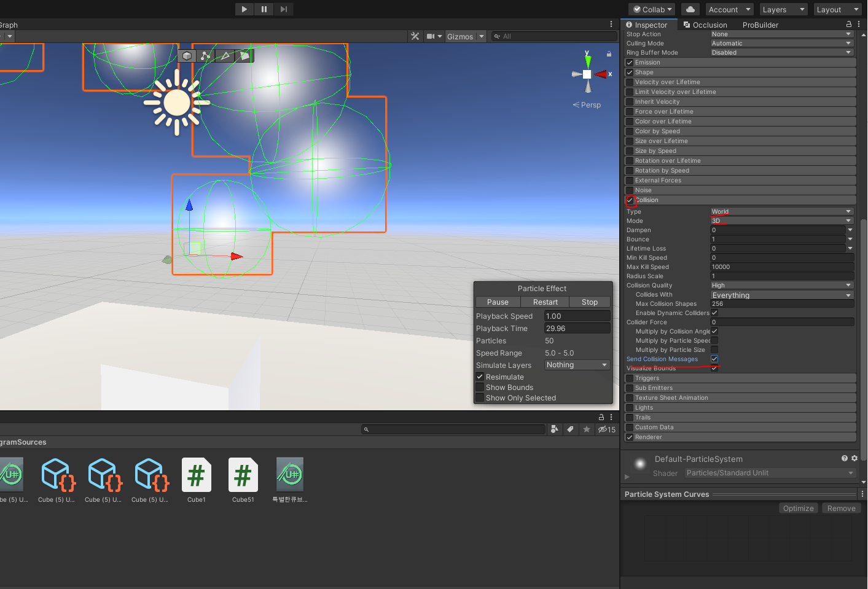The image size is (868, 589).
Task: Click the favorites star icon in Project panel
Action: [587, 429]
